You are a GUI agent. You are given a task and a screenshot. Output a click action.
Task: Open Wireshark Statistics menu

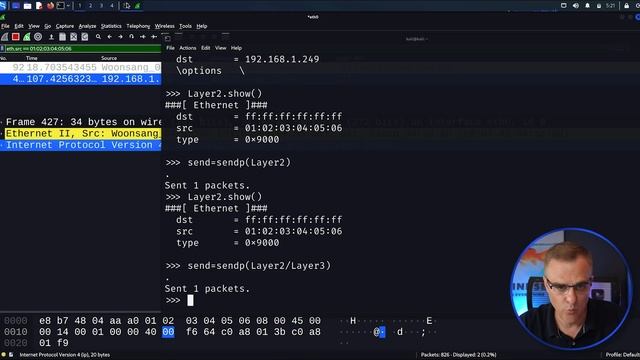click(111, 26)
